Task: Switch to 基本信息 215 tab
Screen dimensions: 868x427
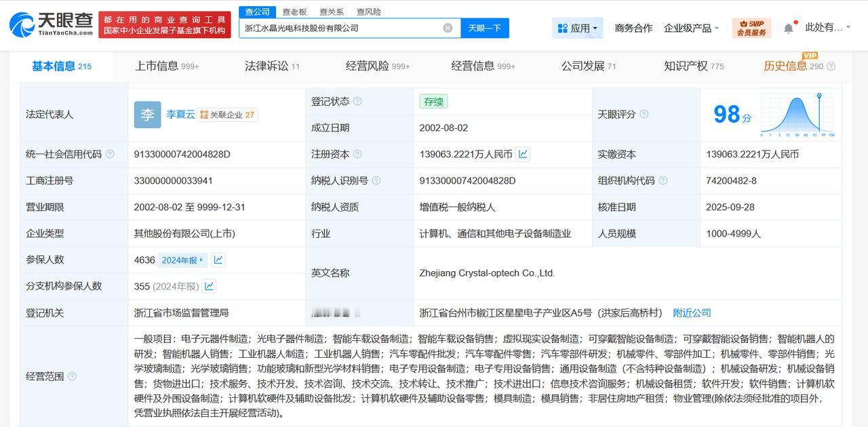Action: pyautogui.click(x=61, y=66)
